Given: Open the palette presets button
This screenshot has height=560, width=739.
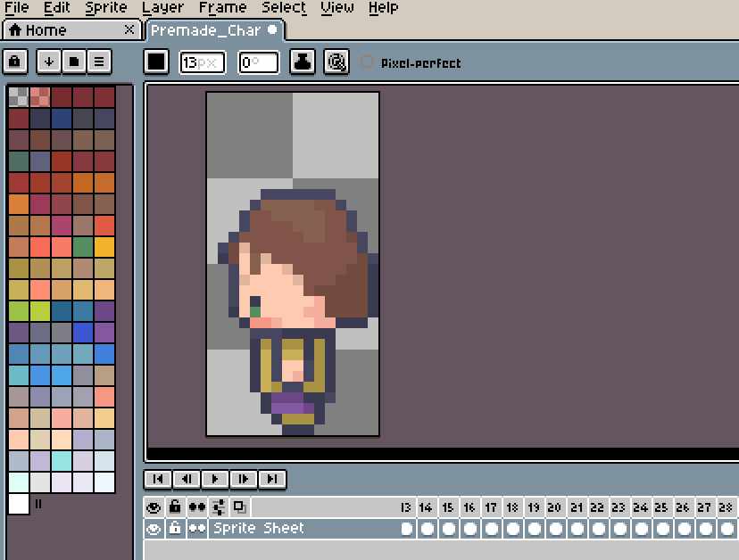Looking at the screenshot, I should pyautogui.click(x=73, y=62).
